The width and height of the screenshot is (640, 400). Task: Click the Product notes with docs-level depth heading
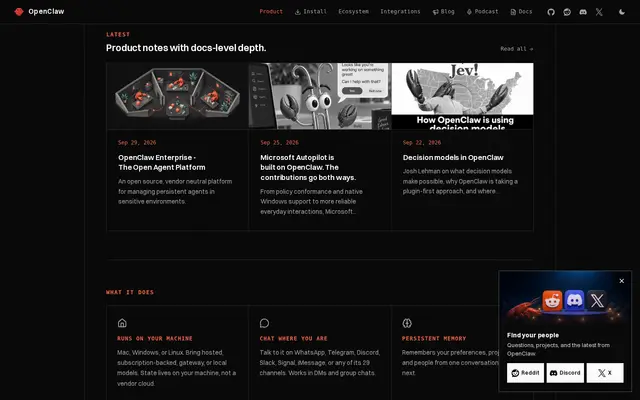click(186, 48)
